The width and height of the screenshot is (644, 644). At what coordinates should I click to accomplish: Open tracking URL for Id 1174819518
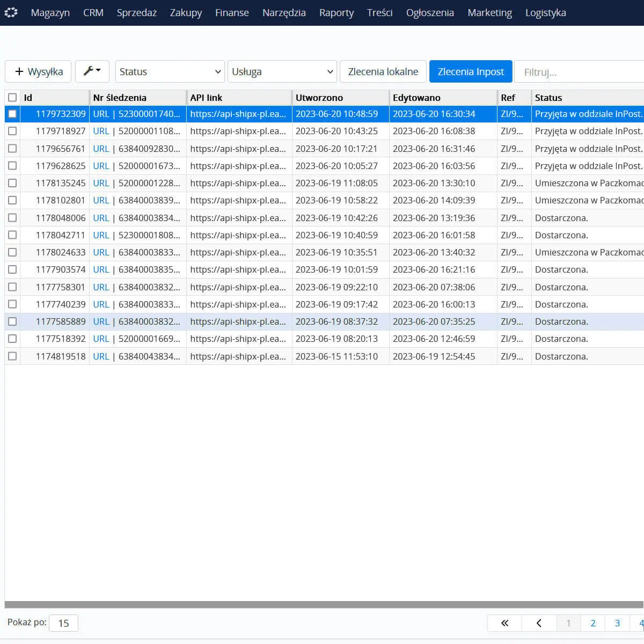tap(101, 356)
